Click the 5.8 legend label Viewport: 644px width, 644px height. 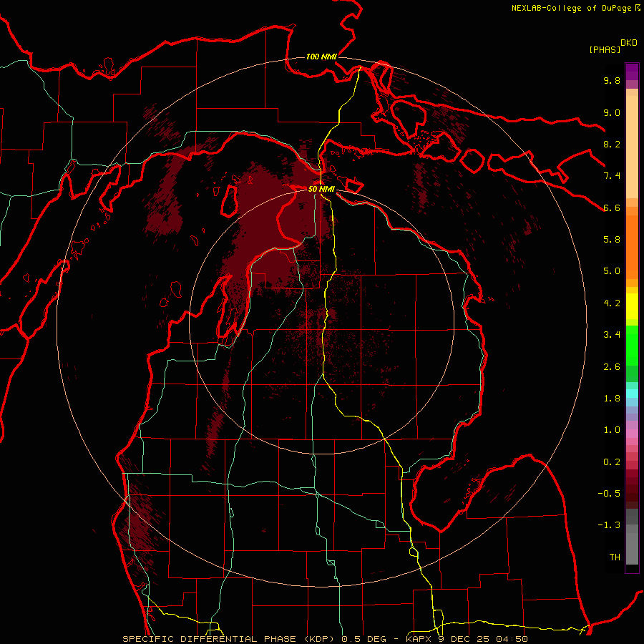point(612,240)
